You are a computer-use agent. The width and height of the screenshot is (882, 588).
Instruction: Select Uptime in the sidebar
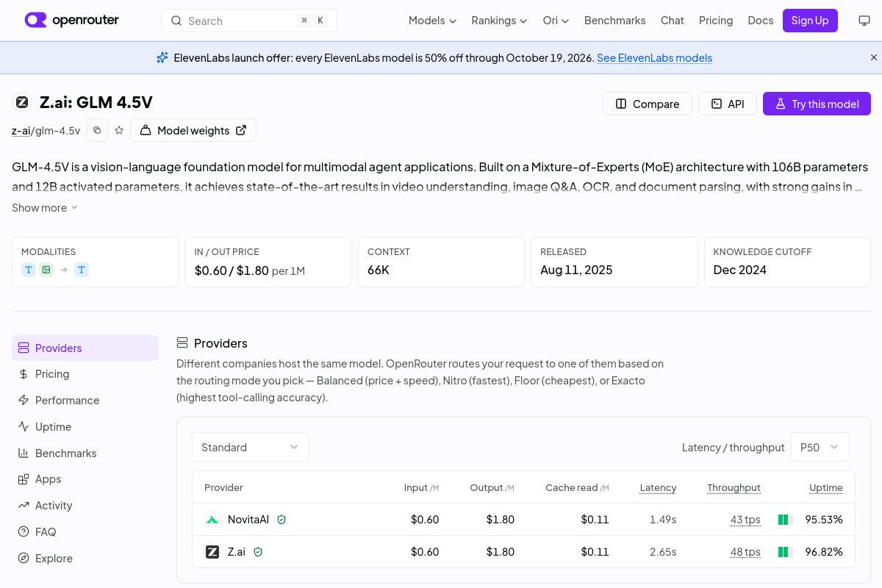(x=85, y=427)
